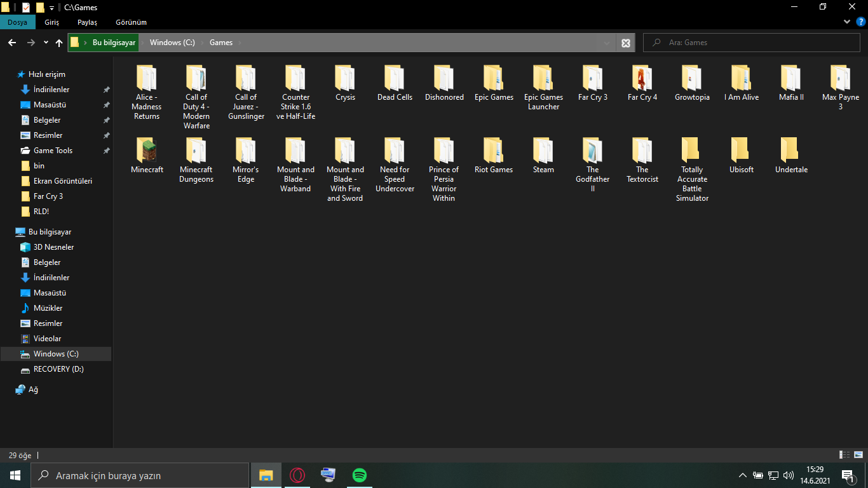The width and height of the screenshot is (868, 488).
Task: Open the Epic Games Launcher folder icon
Action: tap(543, 78)
